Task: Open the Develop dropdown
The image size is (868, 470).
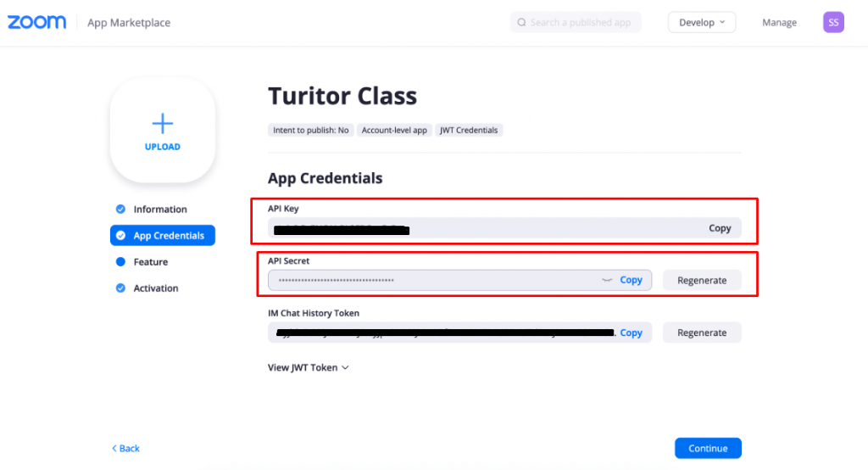Action: pos(701,22)
